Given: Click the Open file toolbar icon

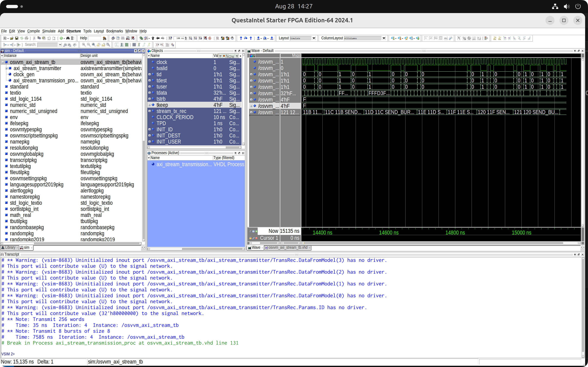Looking at the screenshot, I should pyautogui.click(x=12, y=38).
